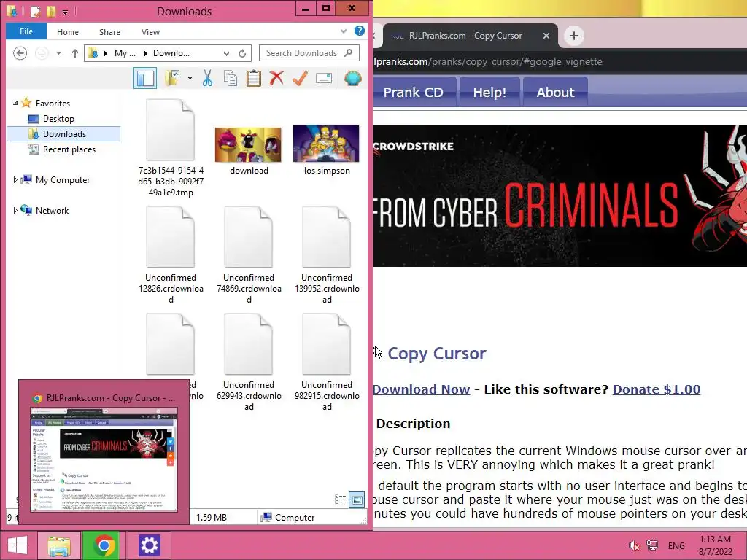The image size is (747, 560).
Task: Open the Settings gear on the taskbar
Action: [149, 545]
